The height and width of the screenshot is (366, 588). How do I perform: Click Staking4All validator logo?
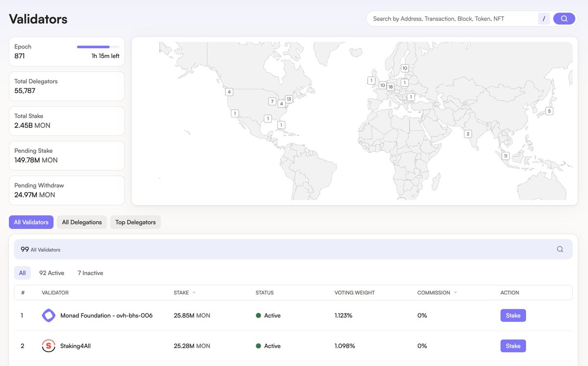click(x=49, y=346)
